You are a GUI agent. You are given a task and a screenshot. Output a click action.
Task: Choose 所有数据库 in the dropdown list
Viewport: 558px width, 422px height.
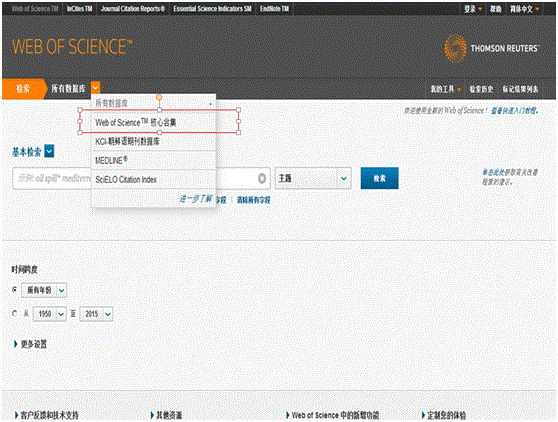[153, 104]
